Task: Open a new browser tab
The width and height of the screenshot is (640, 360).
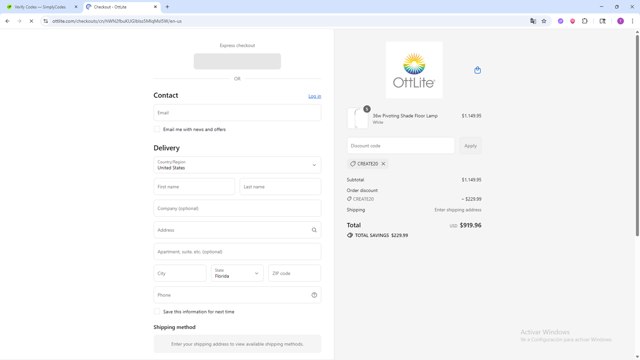Action: [167, 7]
